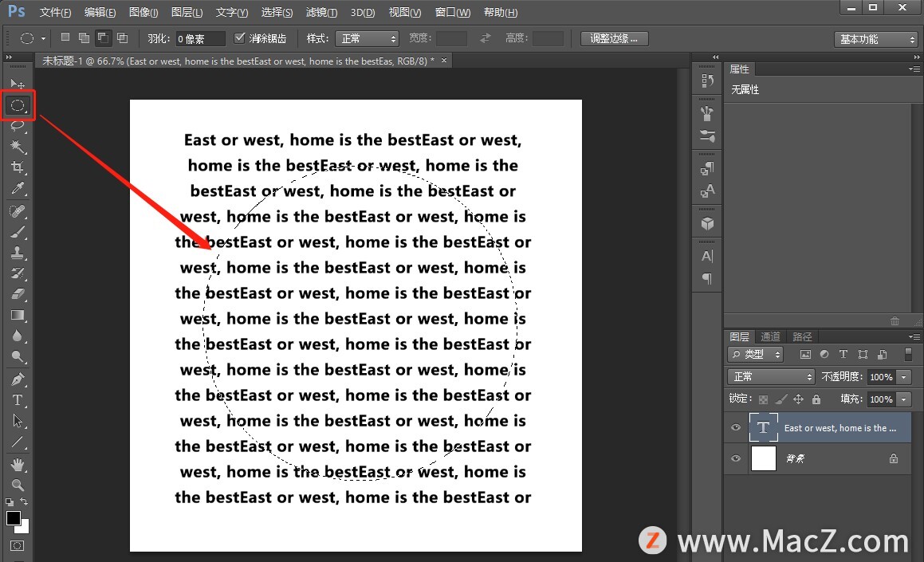Open the layer blend mode dropdown
Image resolution: width=924 pixels, height=562 pixels.
(771, 376)
